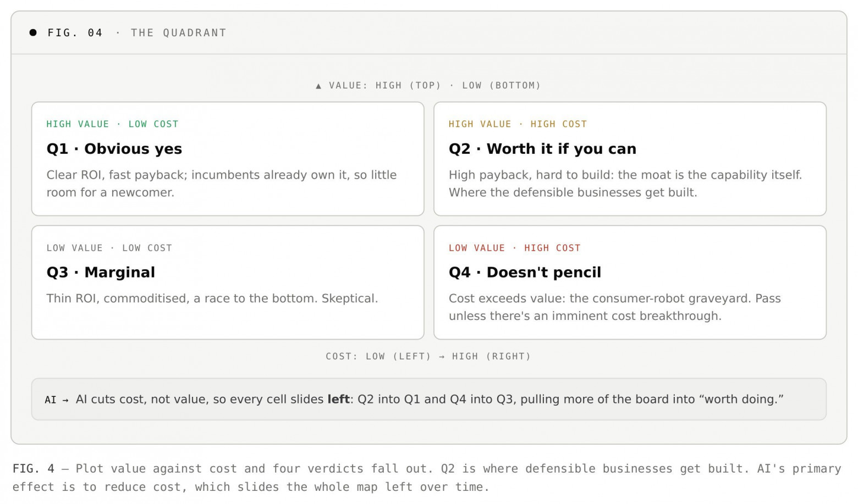Click the FIG. 4 caption below the figure
This screenshot has height=504, width=858.
(427, 478)
